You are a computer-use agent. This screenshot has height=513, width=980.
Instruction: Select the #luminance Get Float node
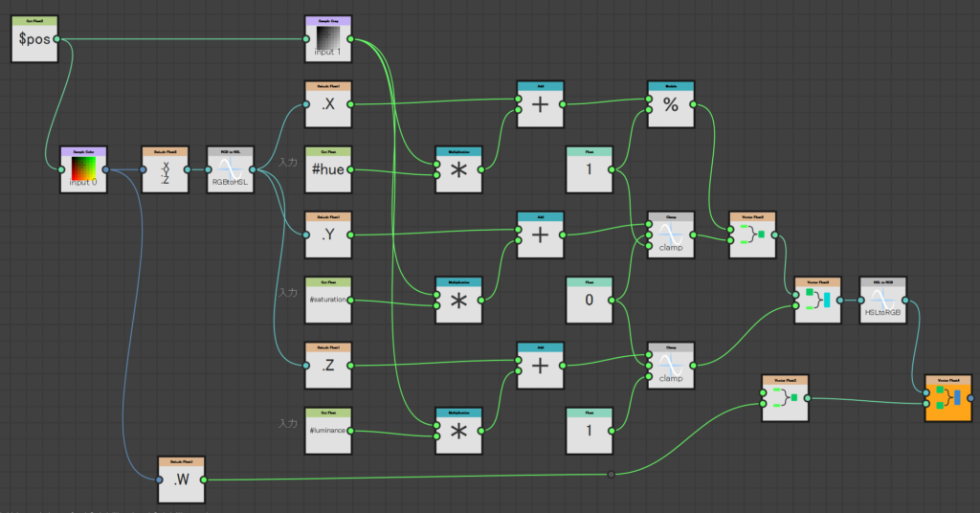pyautogui.click(x=328, y=433)
